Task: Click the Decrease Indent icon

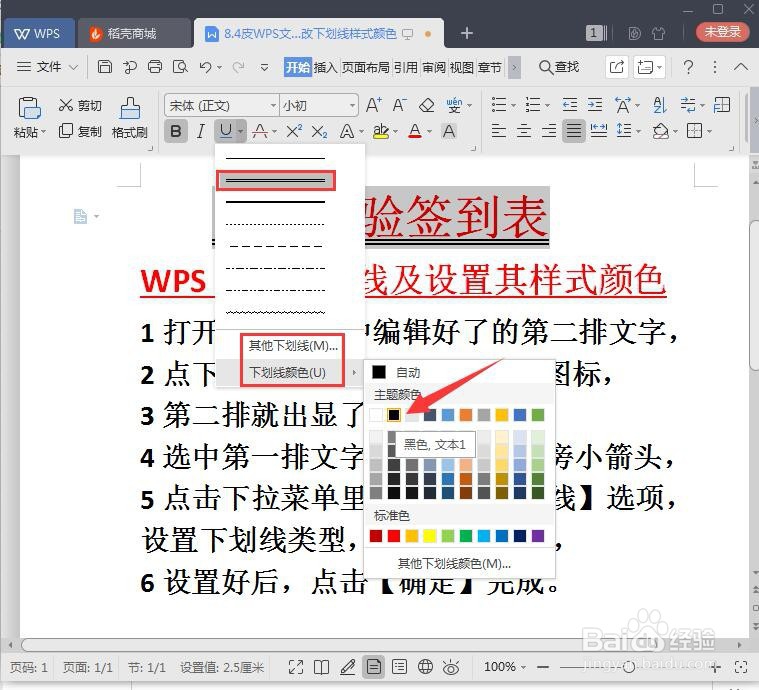Action: 570,105
